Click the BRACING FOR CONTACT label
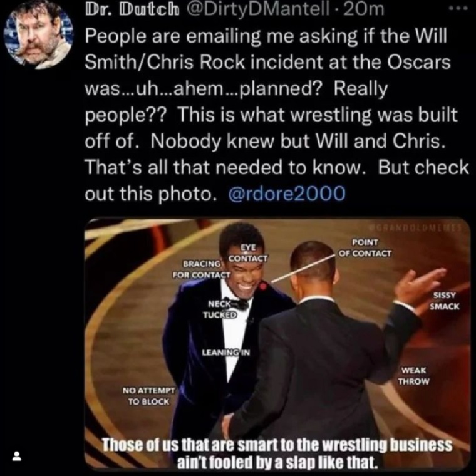 pos(202,269)
